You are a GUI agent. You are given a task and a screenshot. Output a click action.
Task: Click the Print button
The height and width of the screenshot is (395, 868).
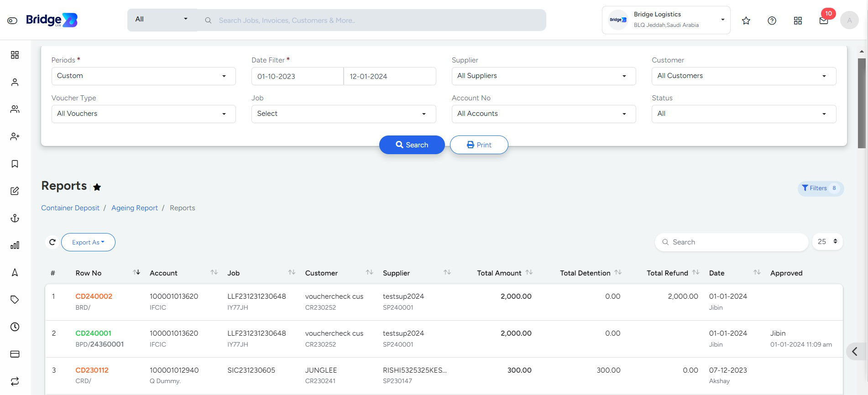click(x=479, y=145)
